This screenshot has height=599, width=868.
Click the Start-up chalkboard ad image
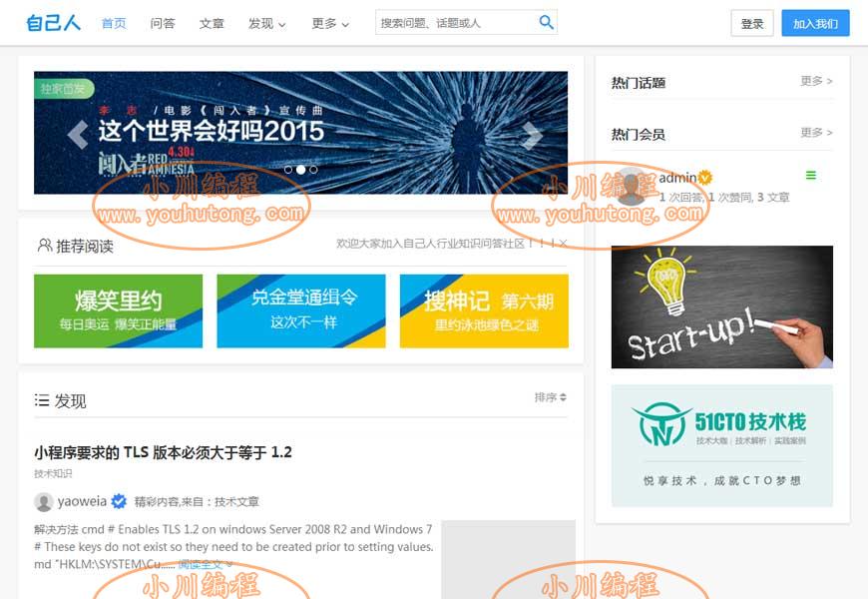722,306
